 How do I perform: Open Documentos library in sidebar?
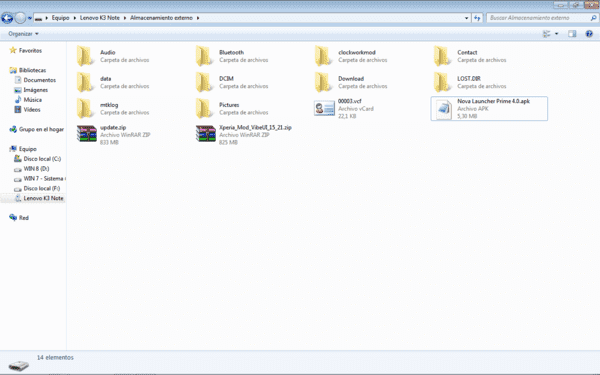click(39, 80)
